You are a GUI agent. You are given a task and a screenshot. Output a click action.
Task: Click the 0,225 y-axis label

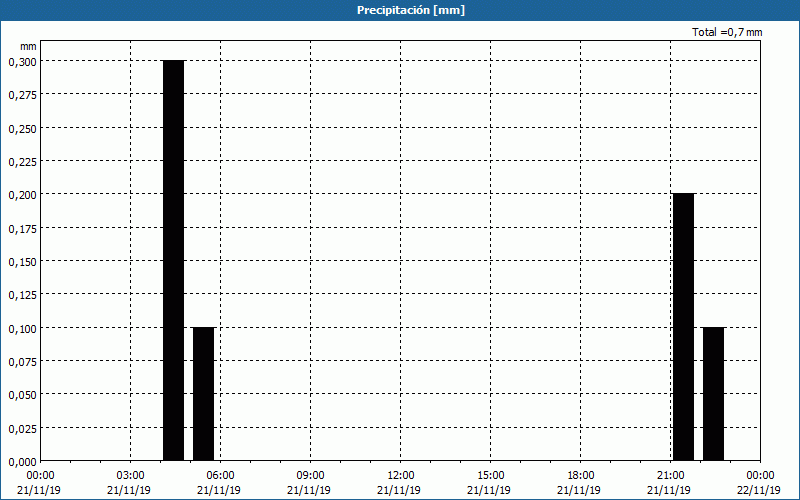pos(22,162)
